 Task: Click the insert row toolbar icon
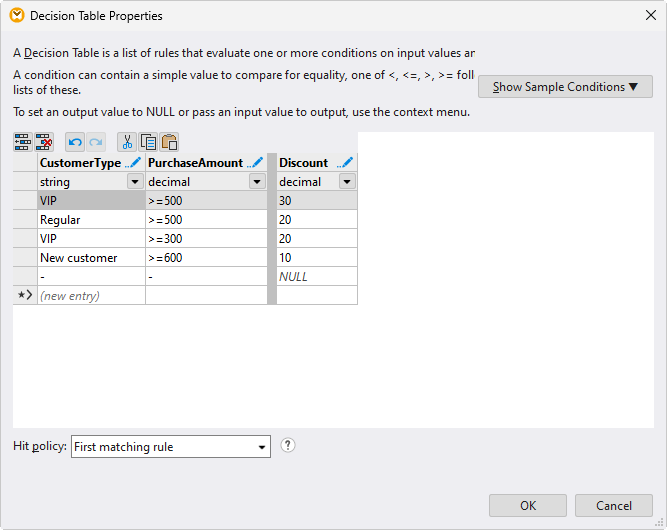(22, 142)
